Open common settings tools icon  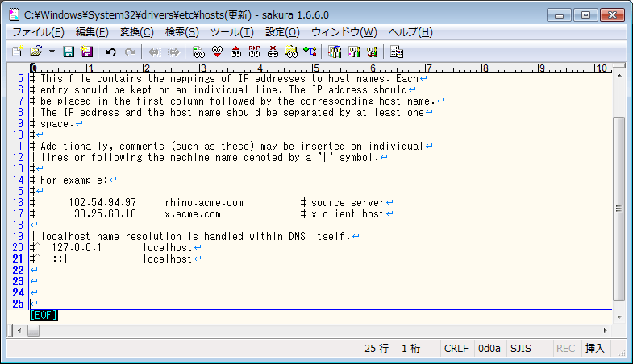point(372,52)
